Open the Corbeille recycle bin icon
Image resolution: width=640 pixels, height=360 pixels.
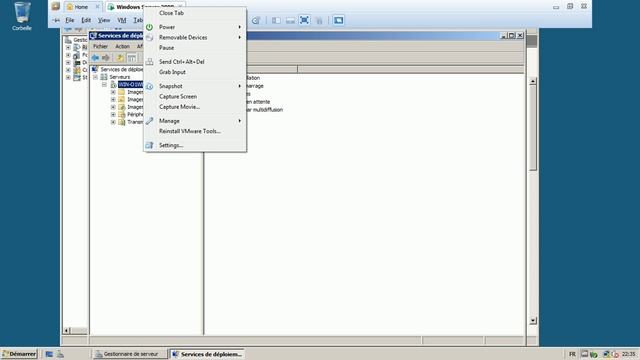tap(22, 16)
